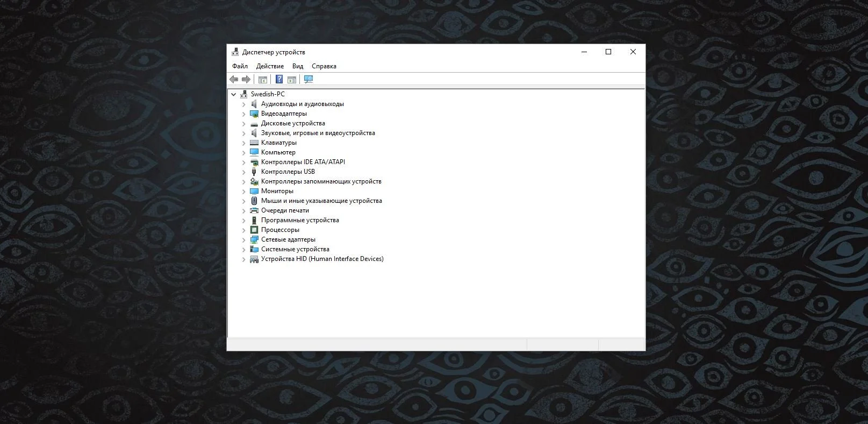Image resolution: width=868 pixels, height=424 pixels.
Task: Click the scan for hardware changes monitor icon
Action: tap(309, 80)
